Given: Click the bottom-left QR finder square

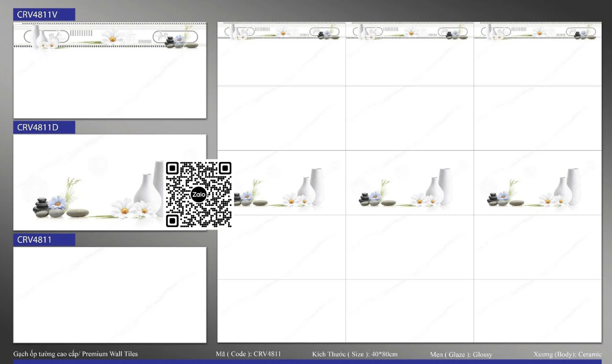Looking at the screenshot, I should (172, 221).
